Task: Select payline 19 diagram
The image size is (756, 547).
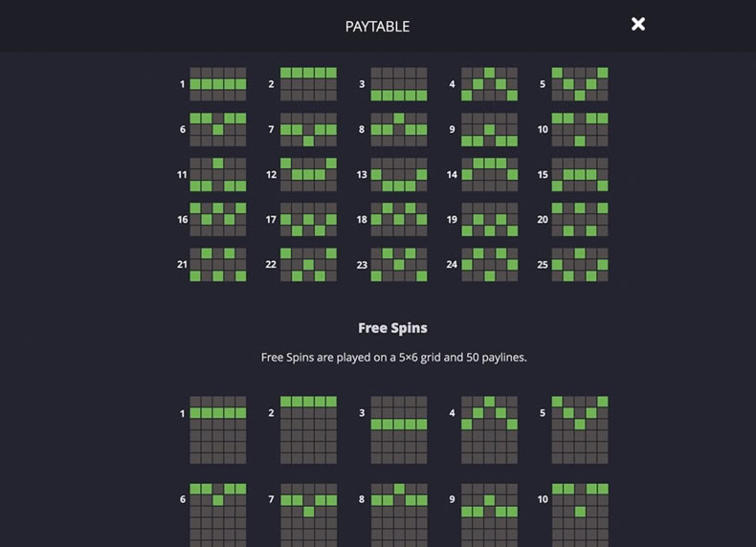Action: click(x=489, y=219)
